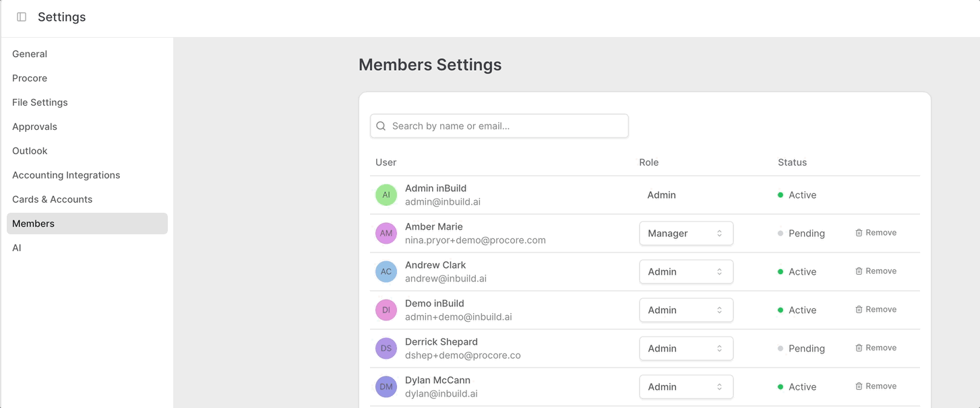Viewport: 980px width, 408px height.
Task: Click the Role column header
Action: click(x=648, y=162)
